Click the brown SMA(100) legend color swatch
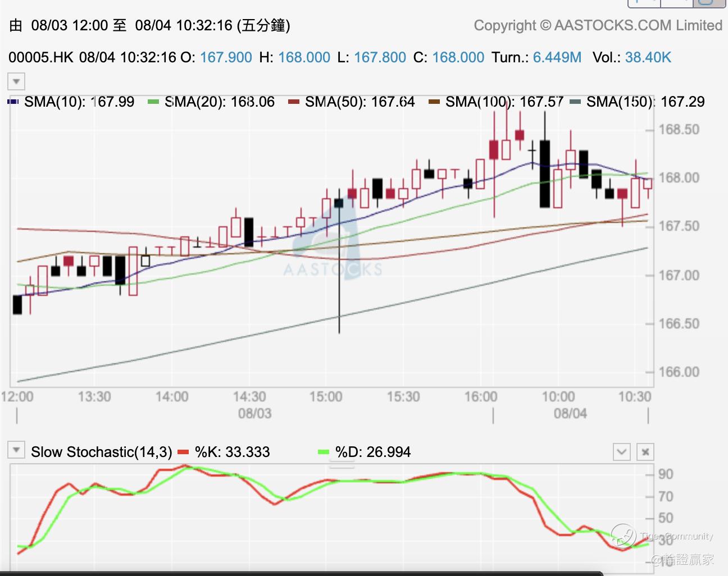 (x=434, y=102)
